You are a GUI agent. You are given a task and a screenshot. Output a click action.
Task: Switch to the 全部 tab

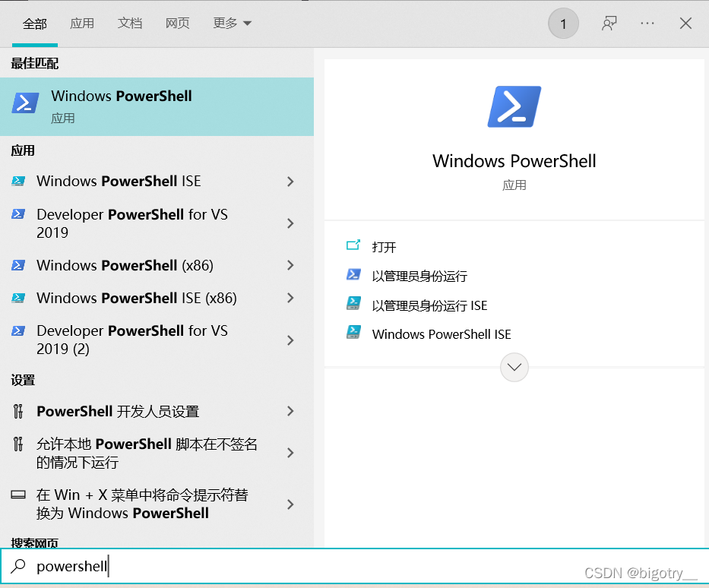tap(35, 24)
